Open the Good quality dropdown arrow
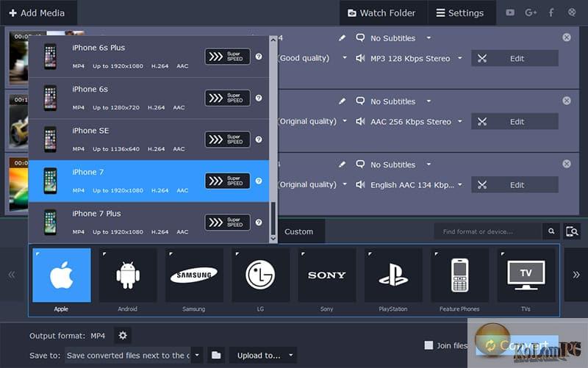The image size is (588, 368). pyautogui.click(x=345, y=58)
